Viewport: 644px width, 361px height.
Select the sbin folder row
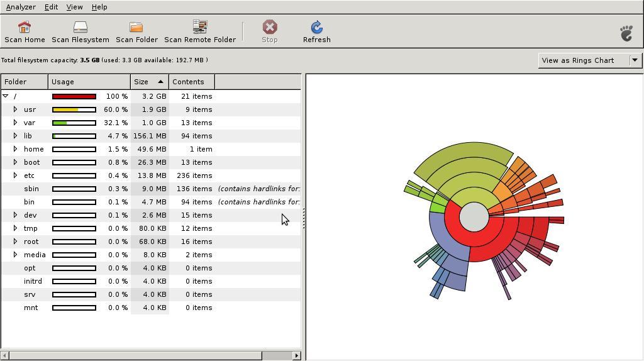pos(151,189)
